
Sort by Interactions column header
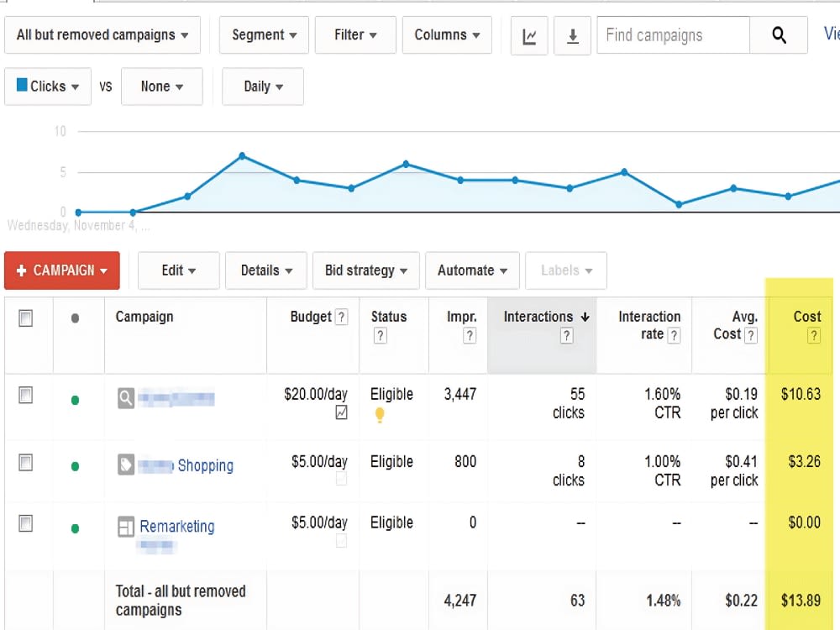pos(538,317)
